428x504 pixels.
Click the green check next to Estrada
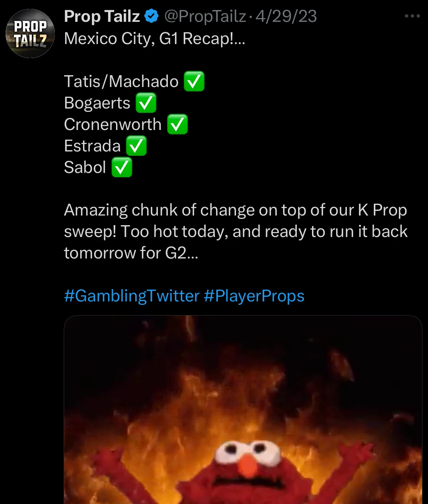[x=136, y=146]
